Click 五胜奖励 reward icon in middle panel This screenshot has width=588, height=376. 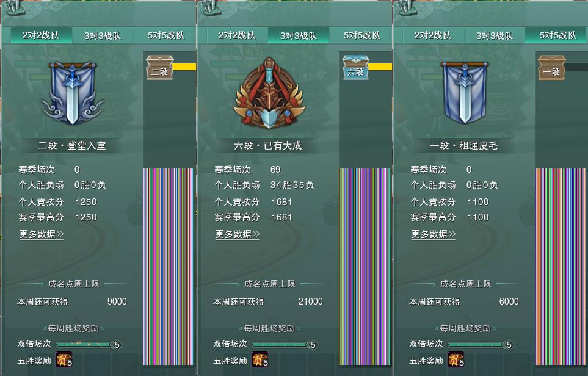pos(260,360)
